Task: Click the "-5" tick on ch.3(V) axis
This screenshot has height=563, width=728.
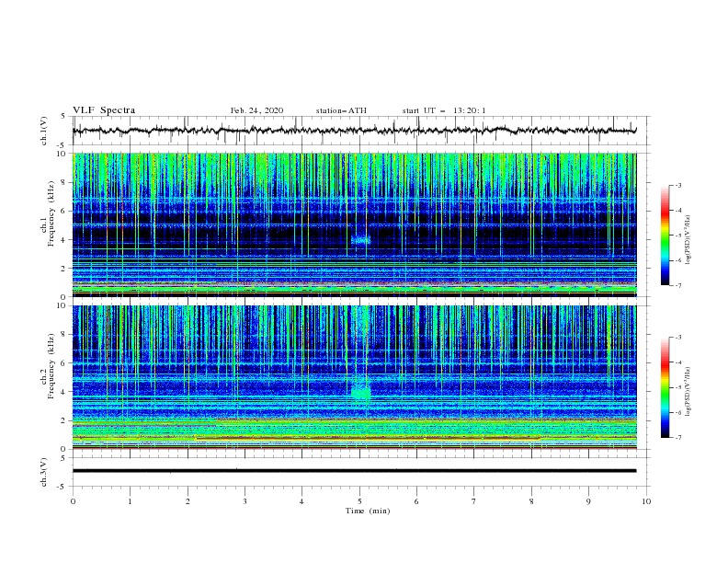Action: 63,487
